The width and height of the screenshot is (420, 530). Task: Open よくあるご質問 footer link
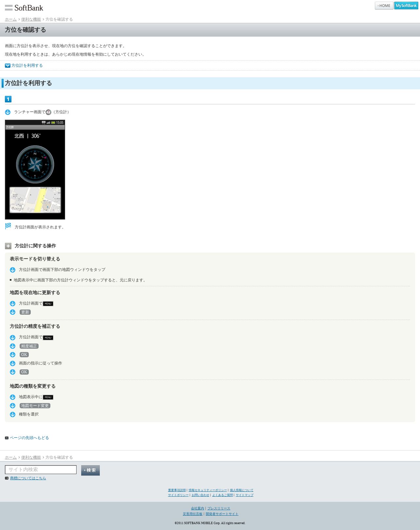[x=222, y=495]
